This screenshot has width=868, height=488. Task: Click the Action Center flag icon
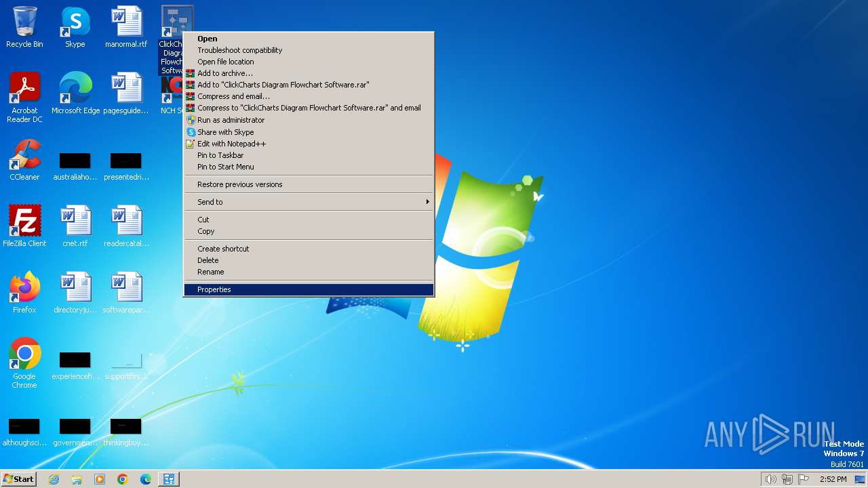tap(804, 479)
